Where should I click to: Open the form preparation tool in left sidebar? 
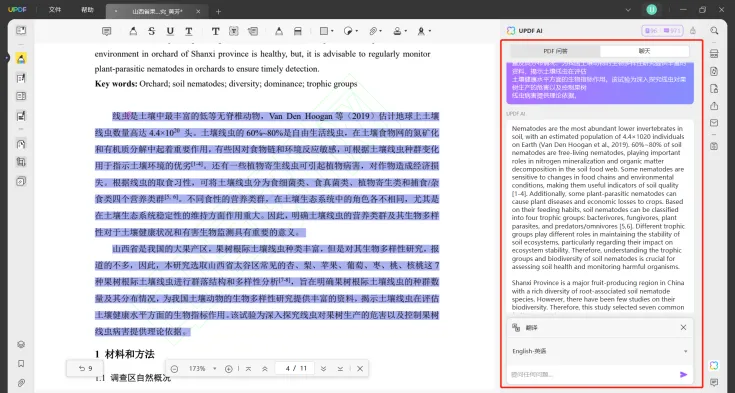pyautogui.click(x=21, y=116)
